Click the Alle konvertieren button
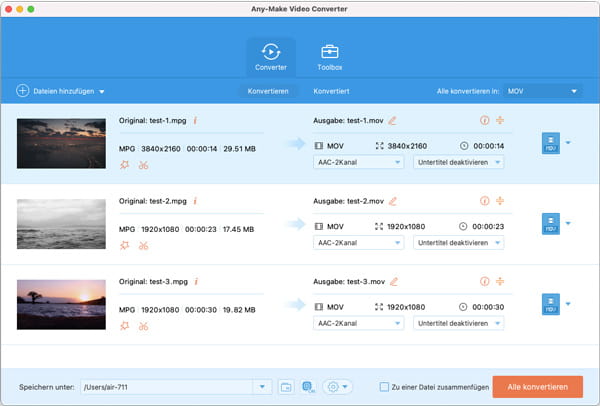 538,387
